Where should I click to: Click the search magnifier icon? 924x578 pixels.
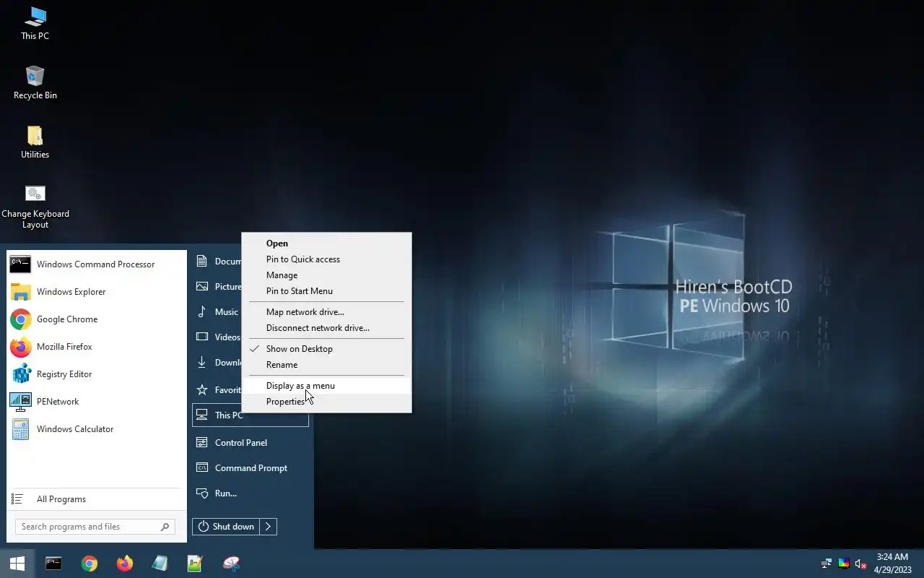click(x=165, y=527)
